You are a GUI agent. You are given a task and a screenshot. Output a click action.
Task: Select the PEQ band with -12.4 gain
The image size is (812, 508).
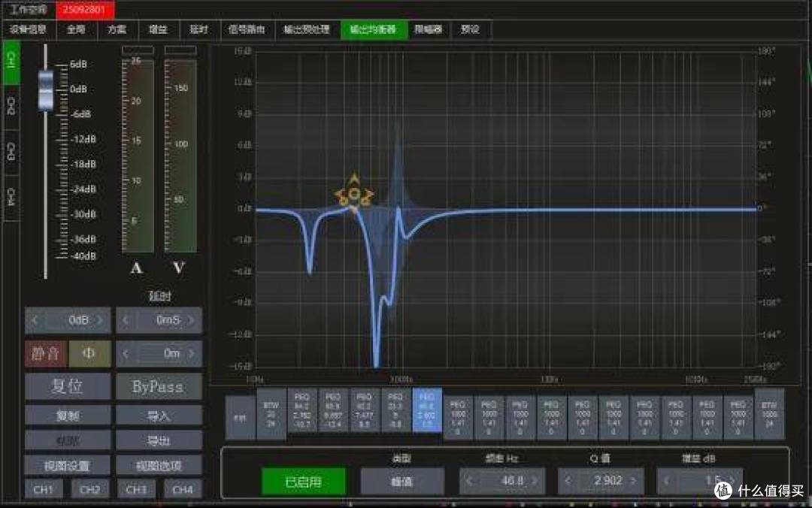tap(333, 410)
